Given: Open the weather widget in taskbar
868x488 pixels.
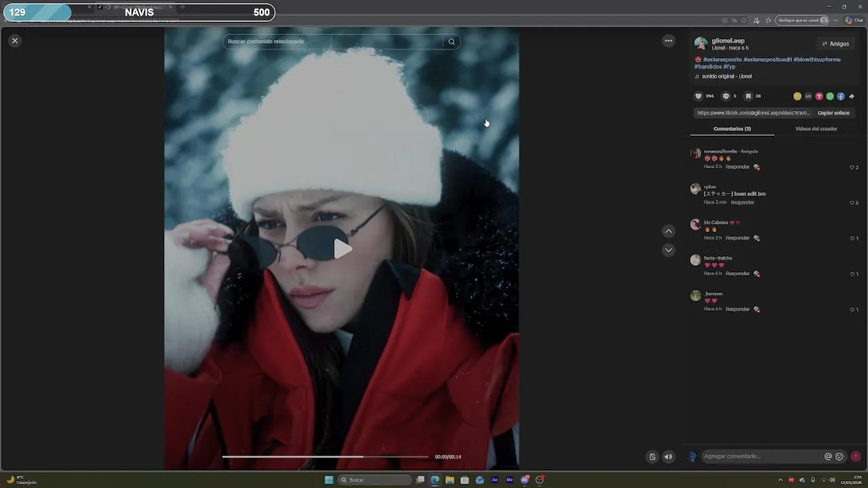Looking at the screenshot, I should pos(20,480).
